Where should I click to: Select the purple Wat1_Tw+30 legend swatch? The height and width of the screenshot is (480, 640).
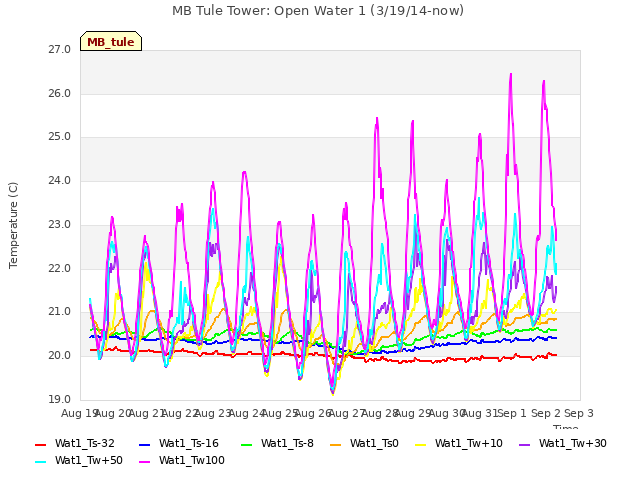coord(524,444)
